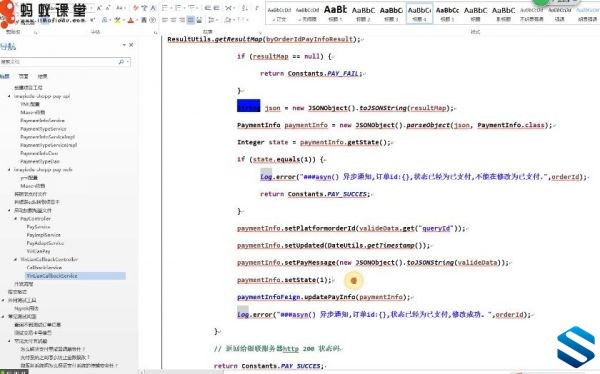This screenshot has width=600, height=374.
Task: Go to the YinLianPay heading
Action: pyautogui.click(x=38, y=251)
